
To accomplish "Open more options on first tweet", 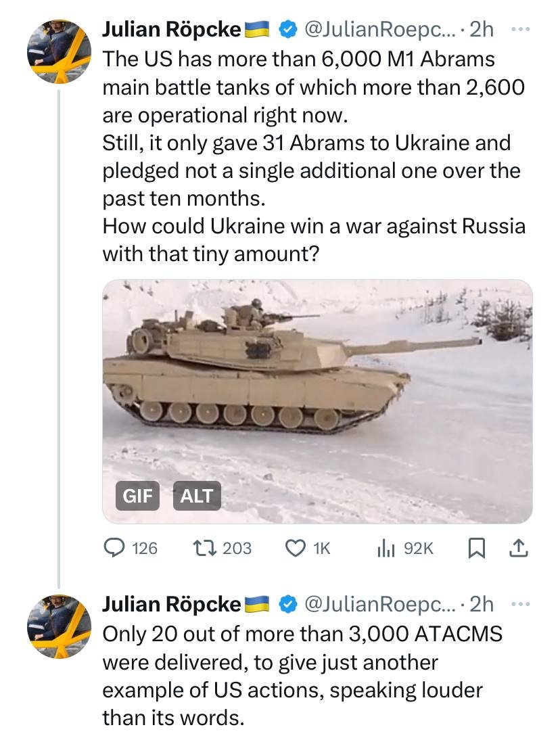I will pyautogui.click(x=519, y=30).
